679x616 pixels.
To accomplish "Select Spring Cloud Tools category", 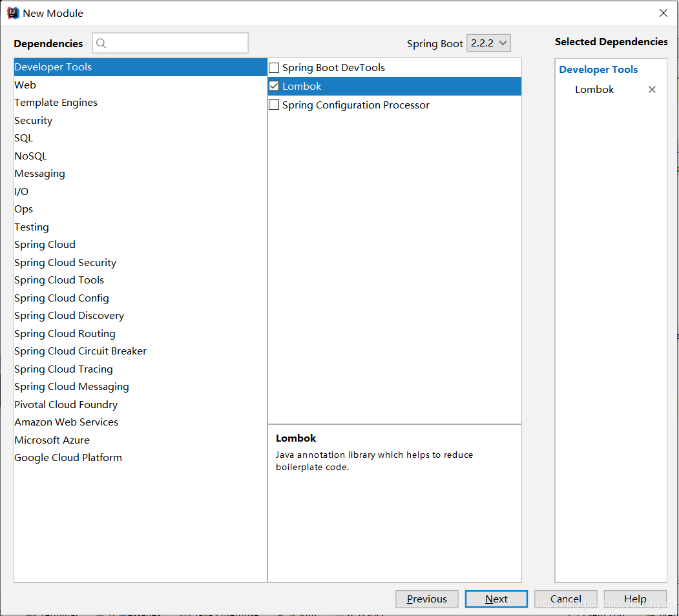I will tap(140, 280).
